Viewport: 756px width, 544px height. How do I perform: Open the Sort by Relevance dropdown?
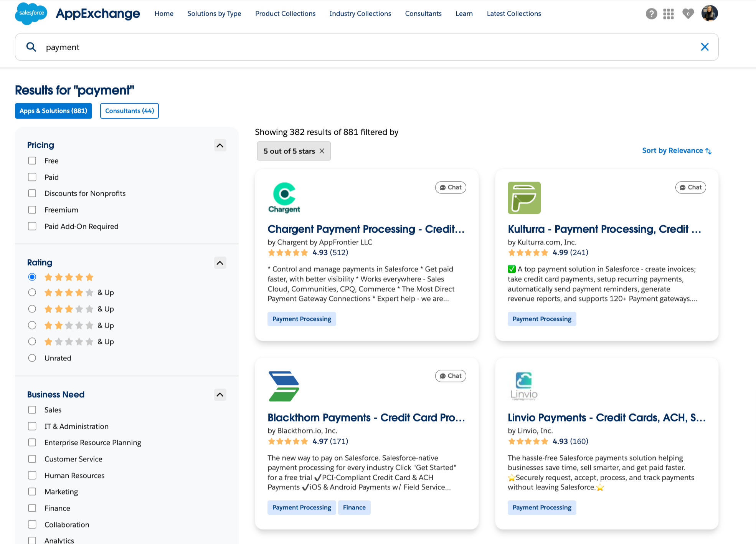[x=677, y=150]
